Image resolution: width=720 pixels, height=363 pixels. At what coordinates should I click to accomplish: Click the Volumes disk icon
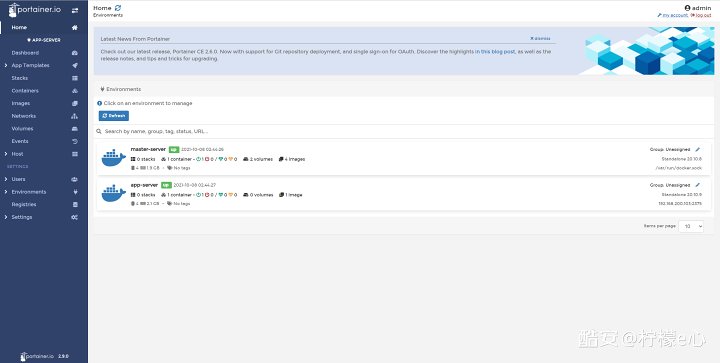[x=74, y=128]
